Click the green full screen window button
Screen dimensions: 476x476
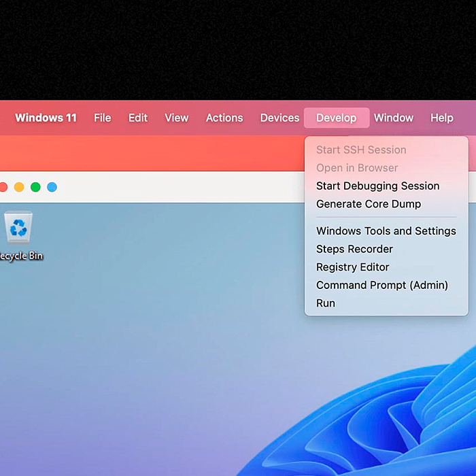tap(35, 187)
